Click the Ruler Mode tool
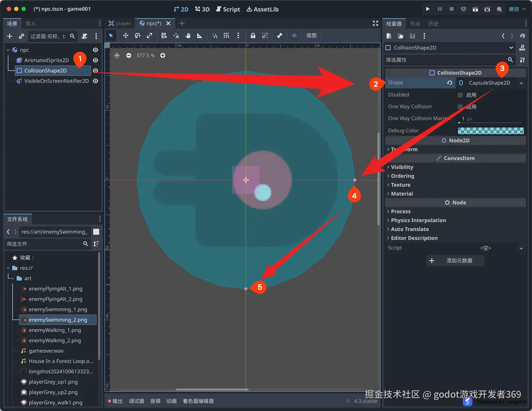532x411 pixels. (x=200, y=35)
